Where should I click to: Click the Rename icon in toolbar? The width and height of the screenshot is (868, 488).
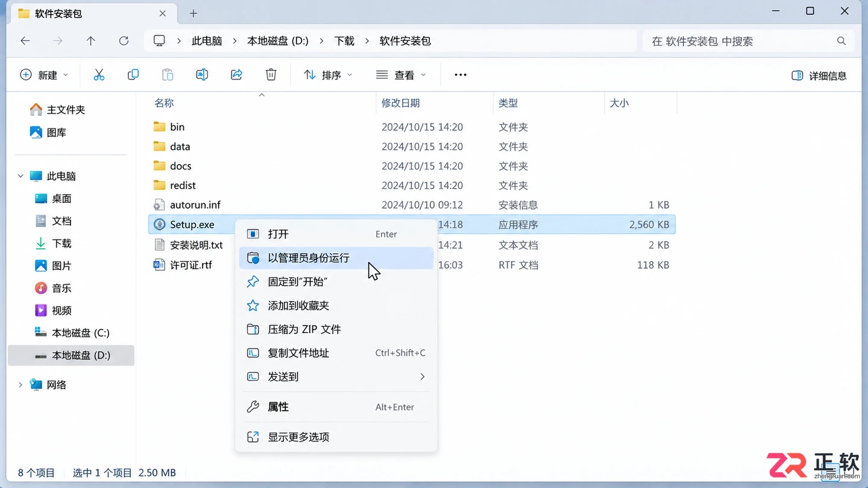(x=202, y=75)
